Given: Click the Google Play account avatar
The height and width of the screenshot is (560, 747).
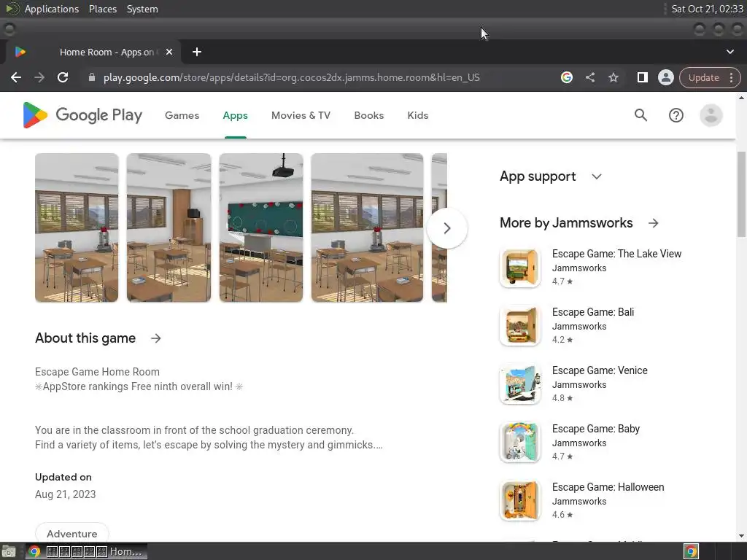Looking at the screenshot, I should tap(711, 115).
